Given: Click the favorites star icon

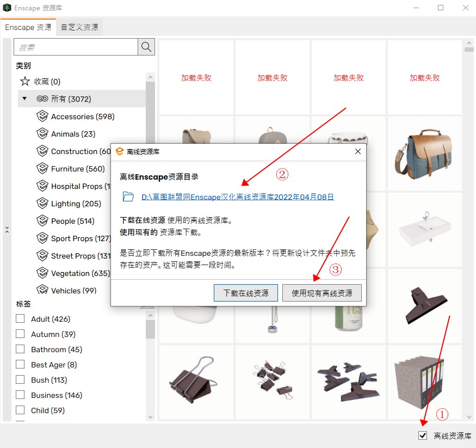Looking at the screenshot, I should click(x=25, y=82).
